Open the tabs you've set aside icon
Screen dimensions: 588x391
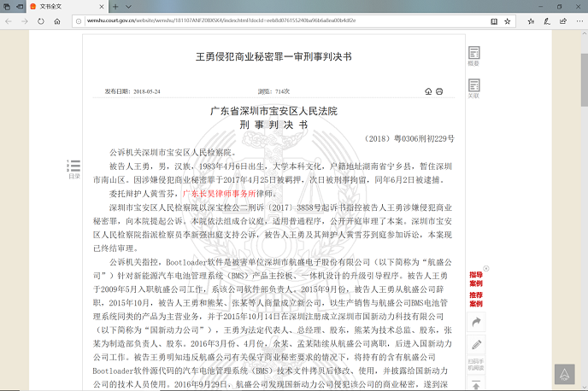[x=7, y=6]
